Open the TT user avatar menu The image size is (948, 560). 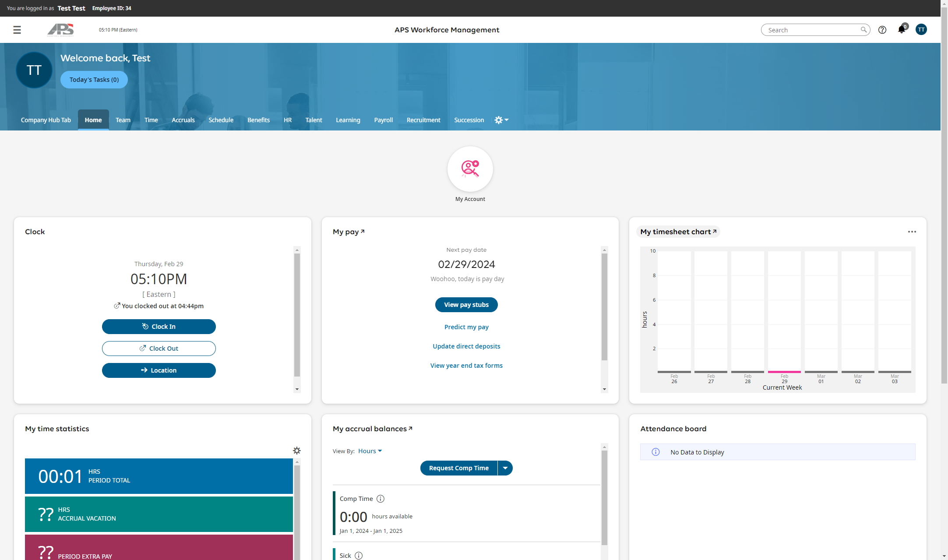coord(921,29)
